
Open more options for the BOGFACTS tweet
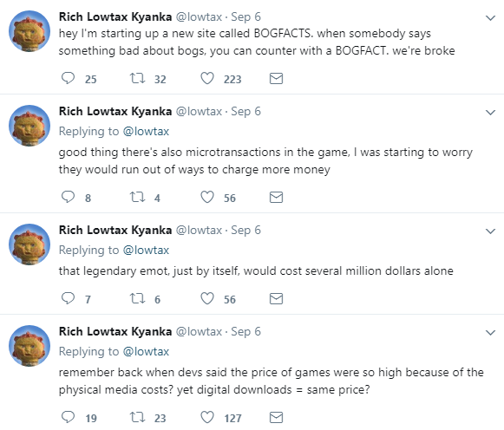click(x=490, y=17)
